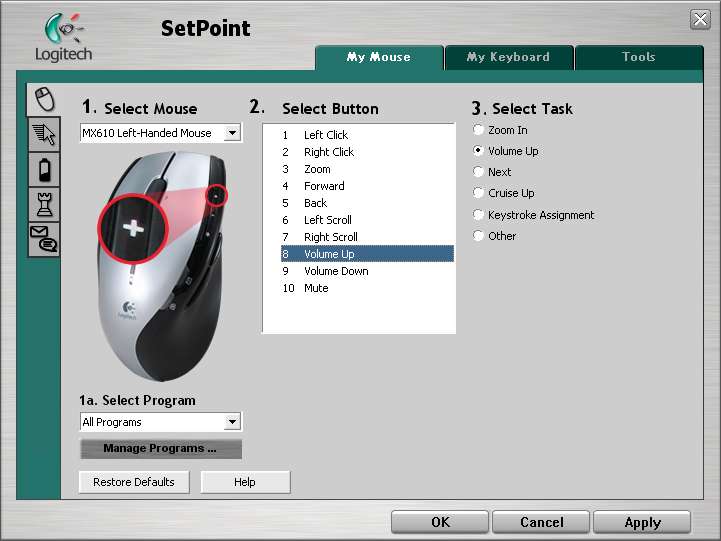
Task: Switch to the My Keyboard tab
Action: [x=509, y=57]
